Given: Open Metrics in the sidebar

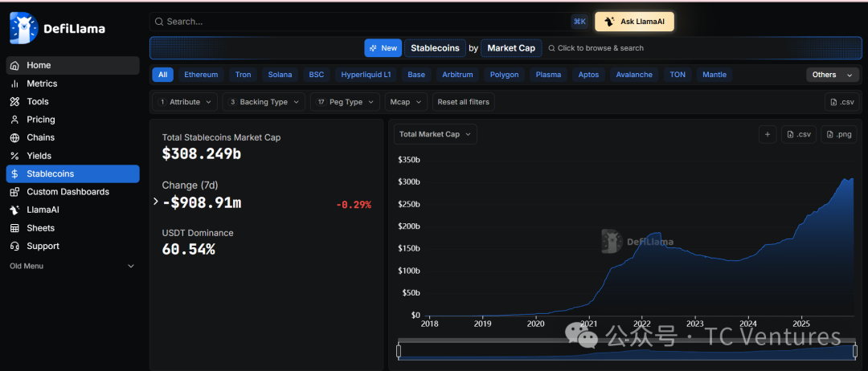Looking at the screenshot, I should pyautogui.click(x=72, y=84).
